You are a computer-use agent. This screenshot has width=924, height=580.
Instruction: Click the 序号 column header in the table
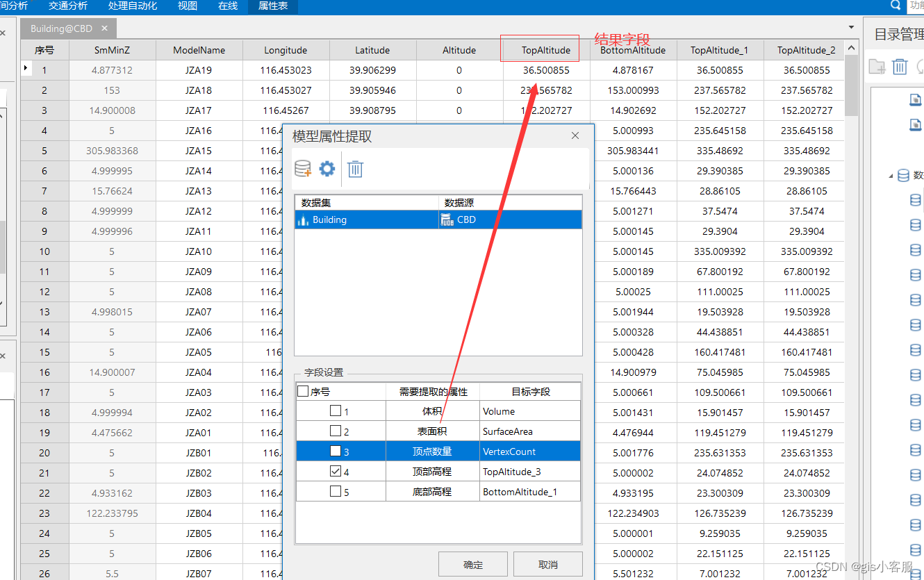pyautogui.click(x=44, y=50)
